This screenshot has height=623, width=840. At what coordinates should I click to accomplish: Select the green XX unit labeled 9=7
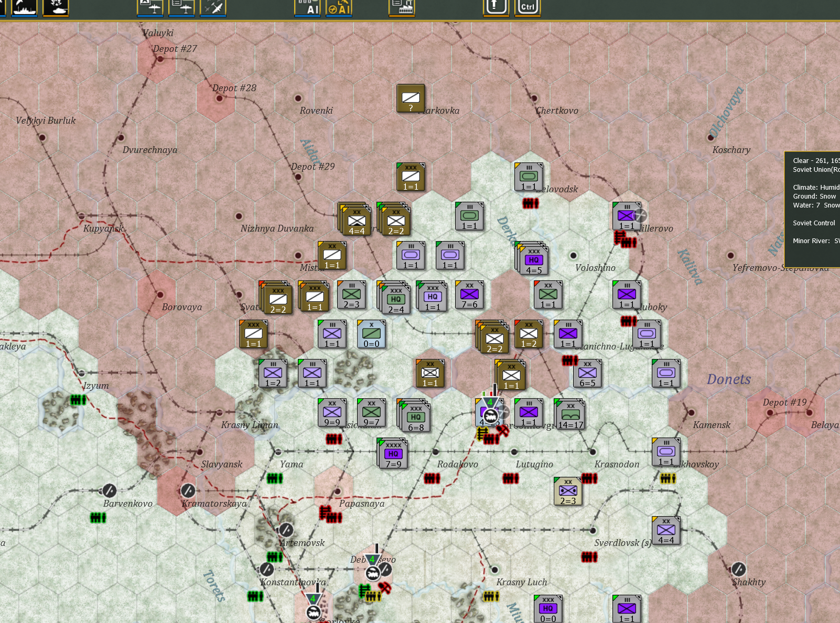click(x=371, y=412)
